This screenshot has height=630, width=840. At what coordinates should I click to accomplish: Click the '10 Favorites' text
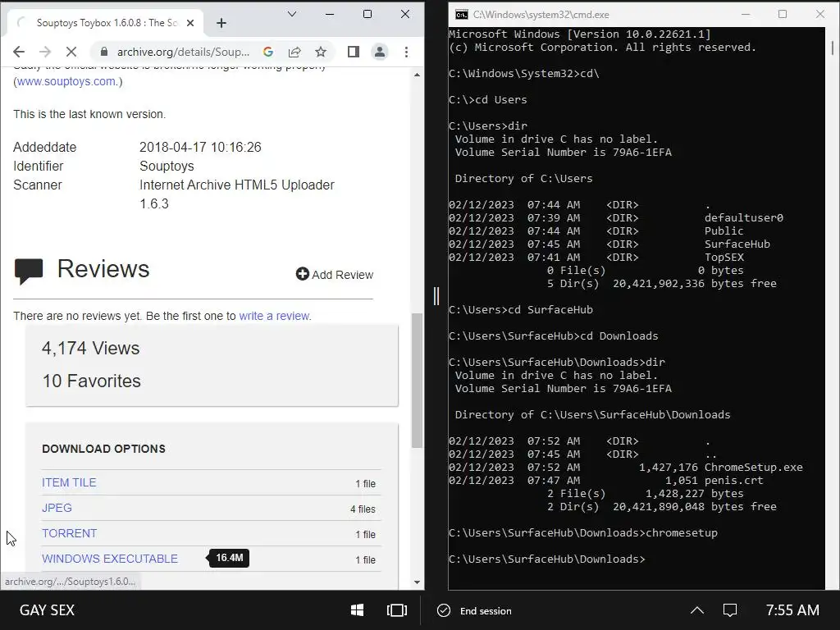[92, 381]
